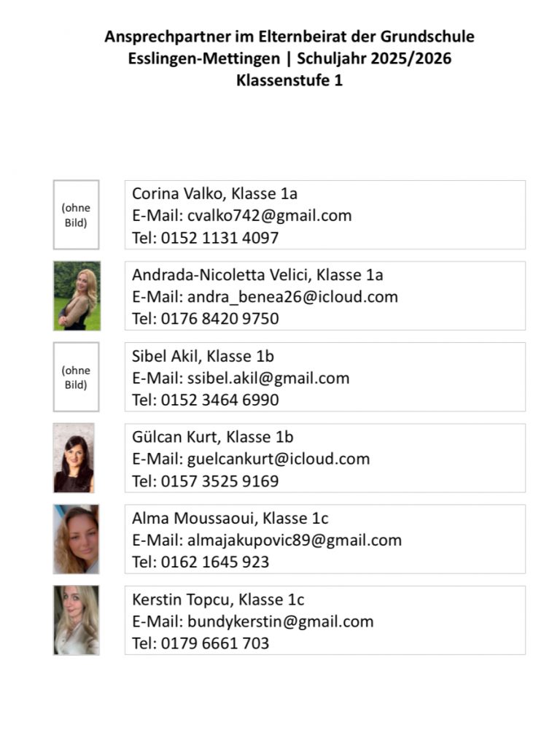Click the photo beside Gülcan Kurt's entry

pyautogui.click(x=74, y=458)
